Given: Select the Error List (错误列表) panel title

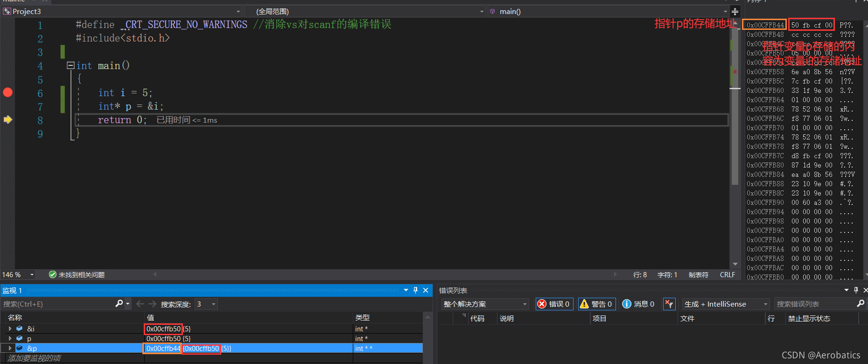Looking at the screenshot, I should pyautogui.click(x=453, y=290).
